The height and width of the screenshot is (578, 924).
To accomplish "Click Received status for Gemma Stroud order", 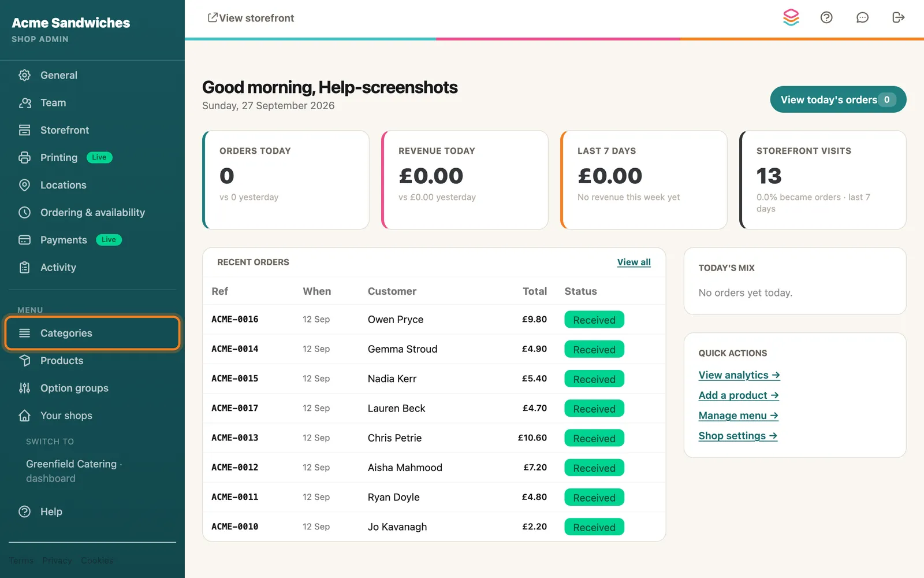I will point(594,349).
